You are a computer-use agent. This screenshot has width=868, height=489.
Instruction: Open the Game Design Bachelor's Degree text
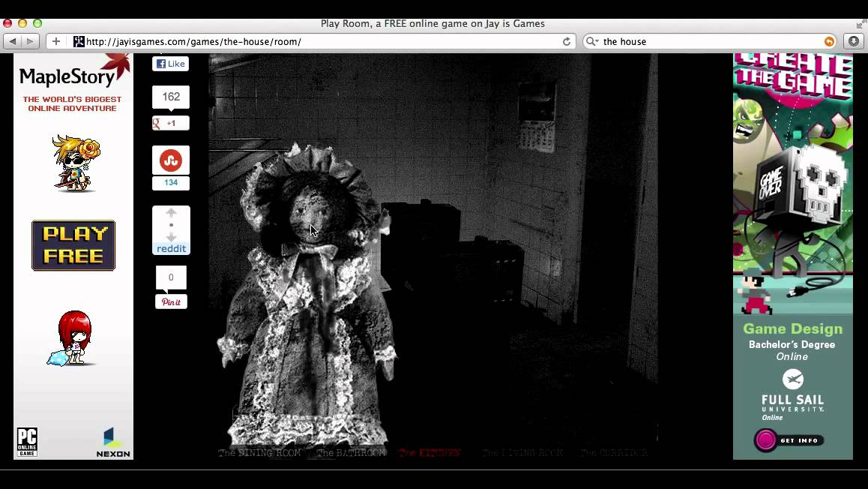792,342
